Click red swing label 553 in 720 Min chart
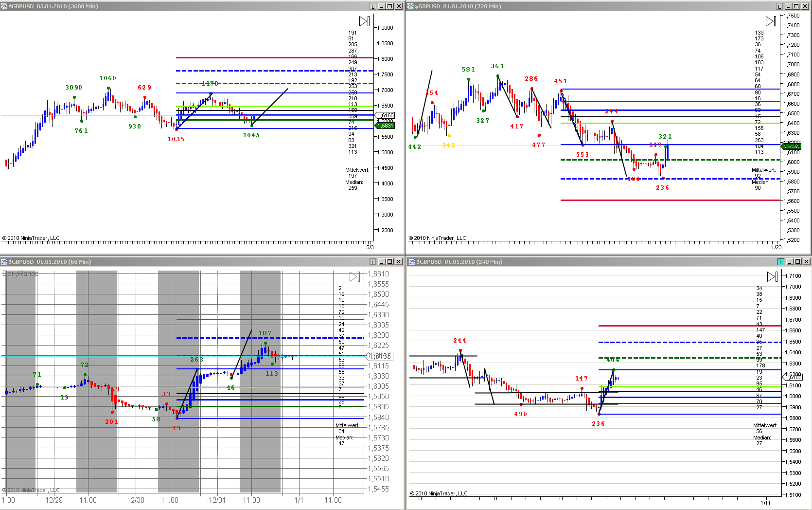Image resolution: width=812 pixels, height=510 pixels. (583, 155)
